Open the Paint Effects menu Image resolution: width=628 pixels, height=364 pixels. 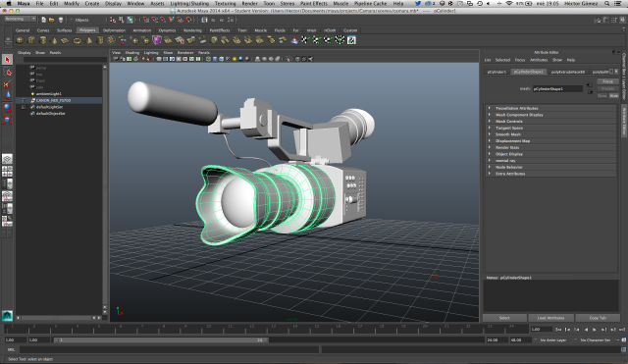[314, 3]
